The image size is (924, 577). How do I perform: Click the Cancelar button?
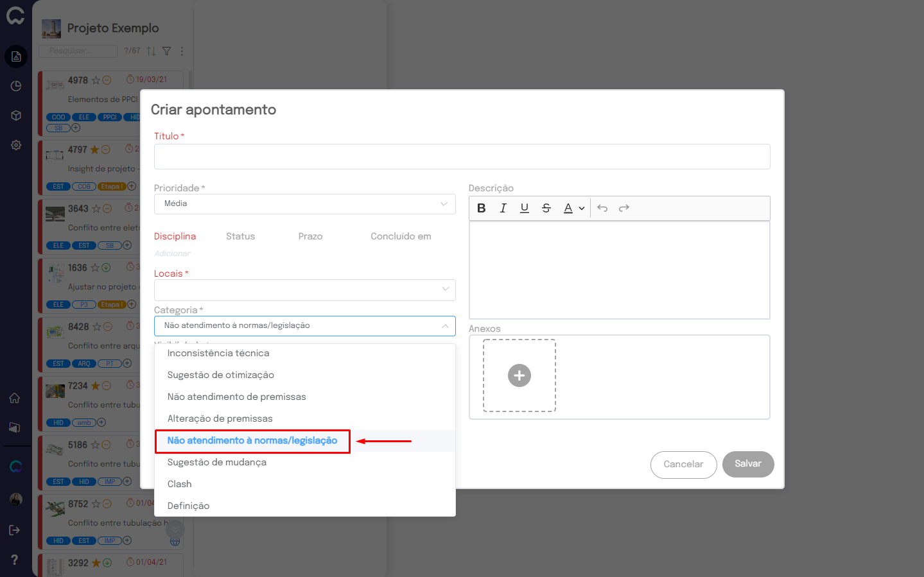coord(683,465)
